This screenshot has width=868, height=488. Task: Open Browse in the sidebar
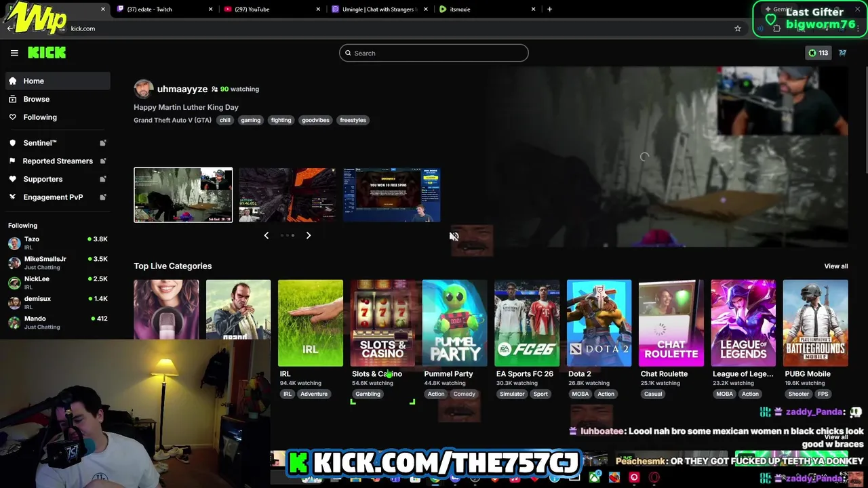tap(58, 99)
